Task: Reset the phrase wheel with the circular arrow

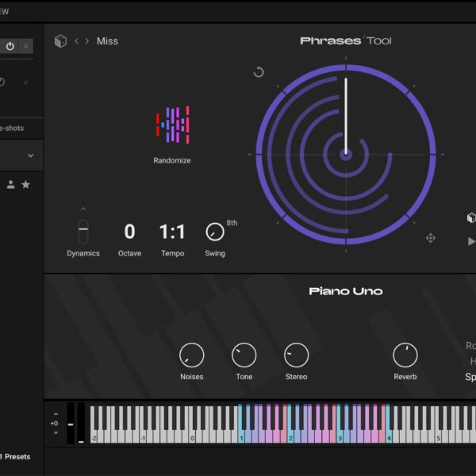Action: [259, 72]
